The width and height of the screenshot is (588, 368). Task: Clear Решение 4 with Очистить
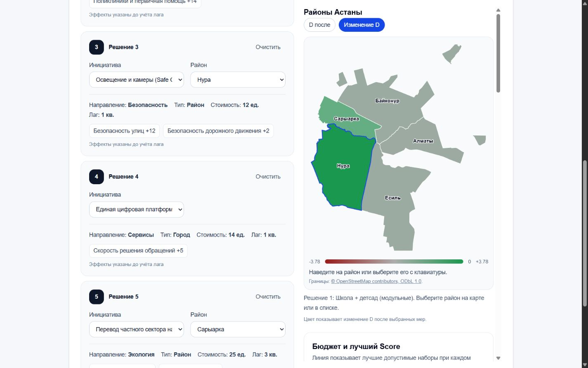(x=268, y=177)
